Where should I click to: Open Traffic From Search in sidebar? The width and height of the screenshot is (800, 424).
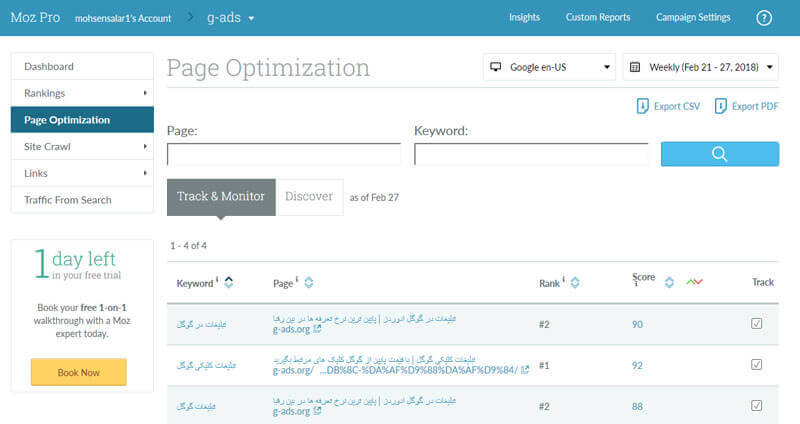pos(82,199)
